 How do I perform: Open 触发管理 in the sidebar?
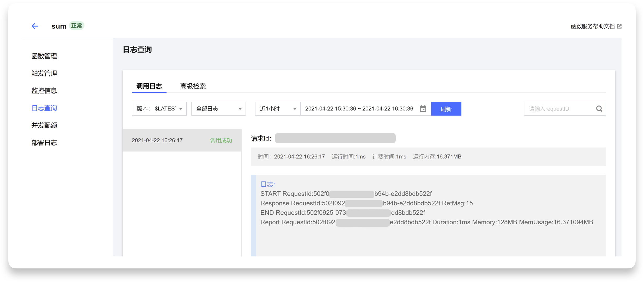coord(44,73)
